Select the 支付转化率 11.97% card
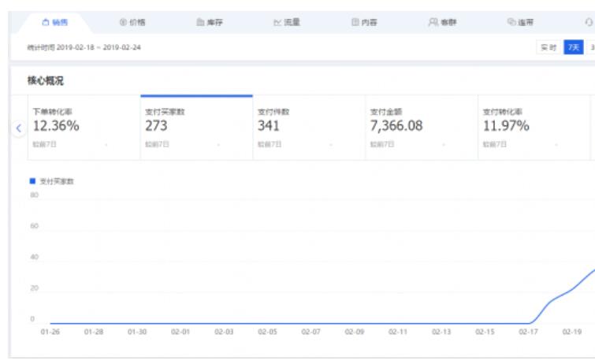 (534, 128)
